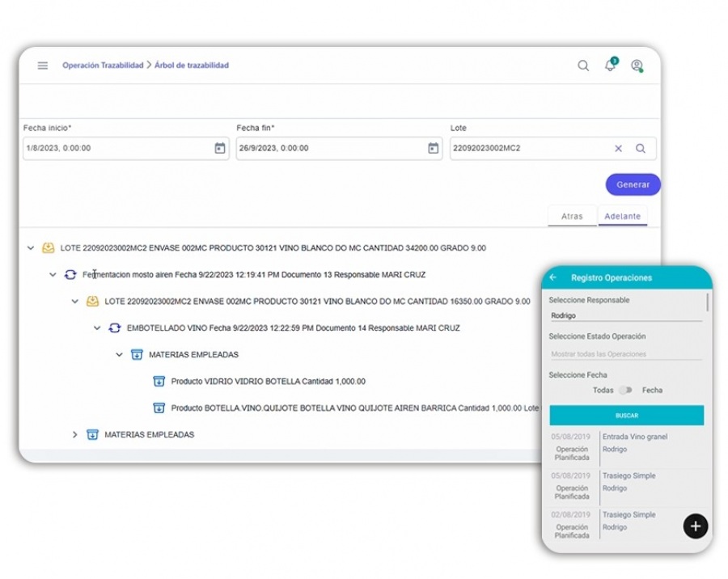Expand the bottom MATERIAS EMPLEADAS node
Image resolution: width=728 pixels, height=579 pixels.
point(74,434)
